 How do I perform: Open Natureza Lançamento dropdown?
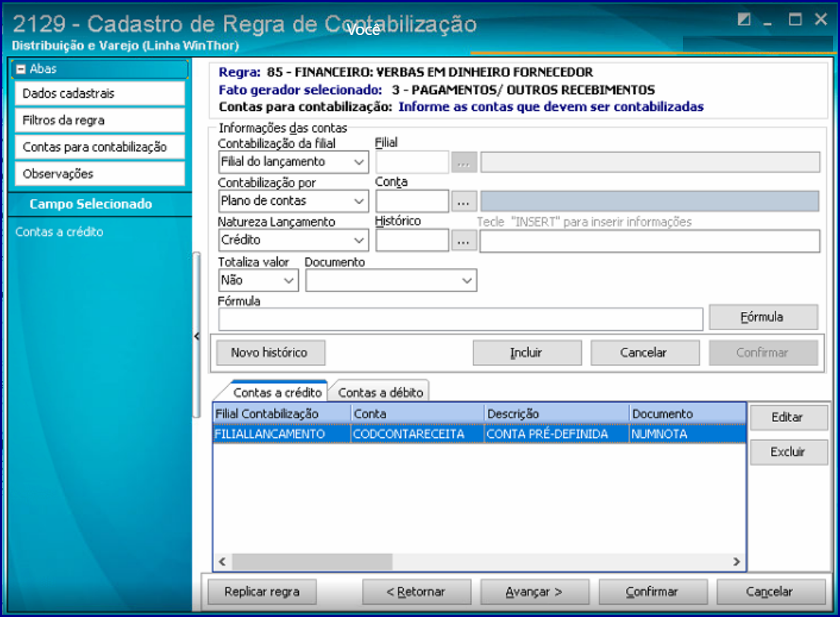pos(293,240)
